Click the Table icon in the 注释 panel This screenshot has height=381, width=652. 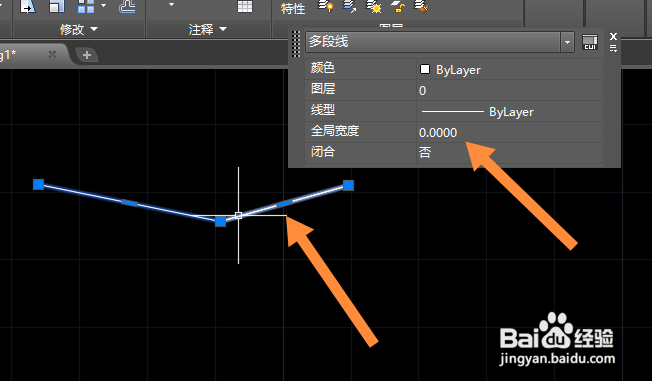tap(244, 6)
